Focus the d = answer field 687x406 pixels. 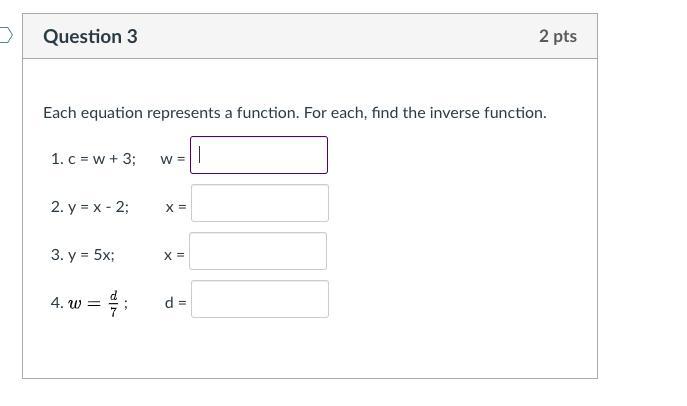(259, 299)
